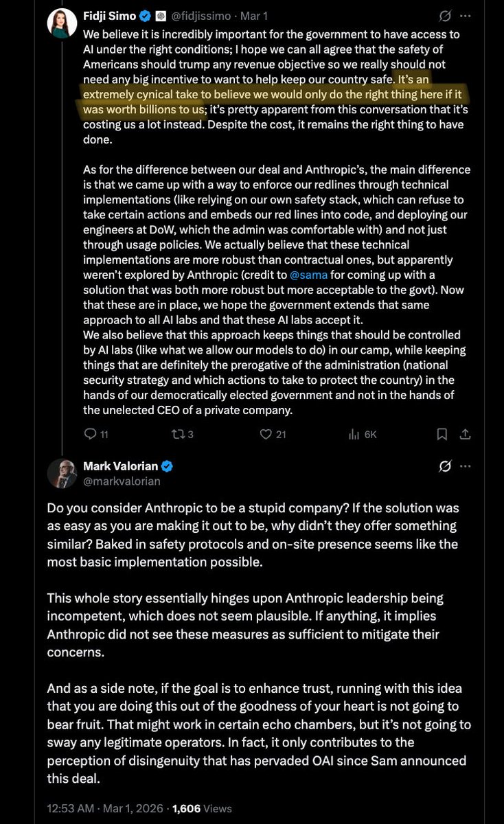Click the verified badge next to Mark Valorian
Image resolution: width=504 pixels, height=824 pixels.
click(167, 466)
